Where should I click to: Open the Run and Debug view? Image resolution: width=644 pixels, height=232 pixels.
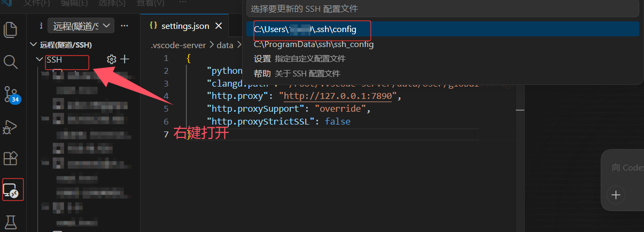11,127
